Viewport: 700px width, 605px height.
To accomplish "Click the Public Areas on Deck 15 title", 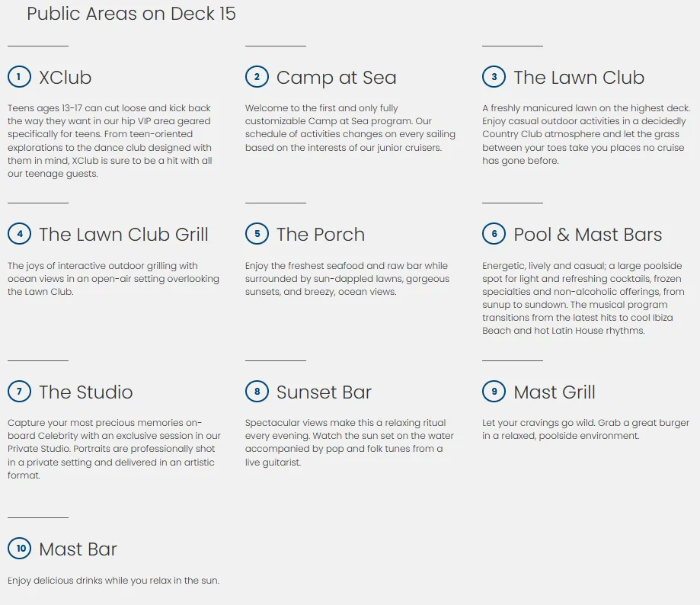I will point(131,14).
